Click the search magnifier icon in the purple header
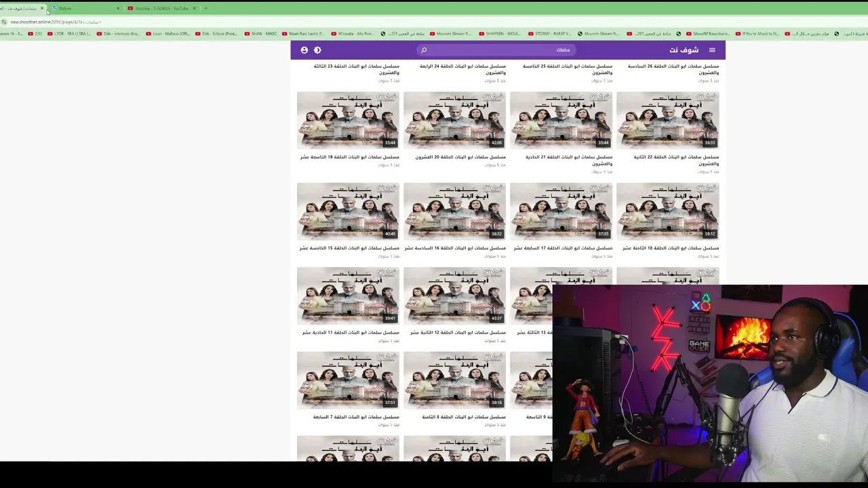The height and width of the screenshot is (488, 868). point(424,50)
